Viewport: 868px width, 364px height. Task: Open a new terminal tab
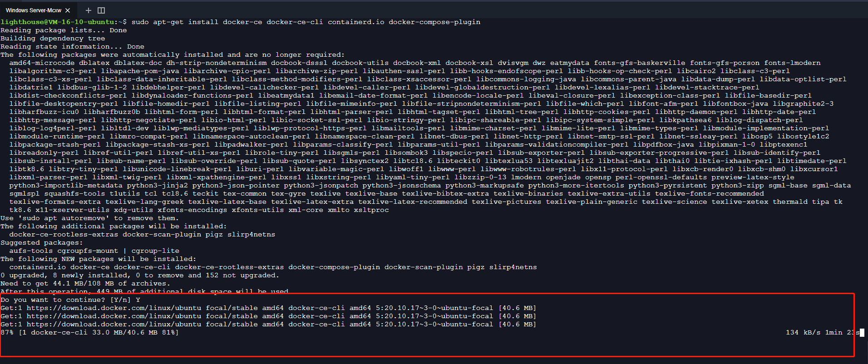(x=88, y=10)
